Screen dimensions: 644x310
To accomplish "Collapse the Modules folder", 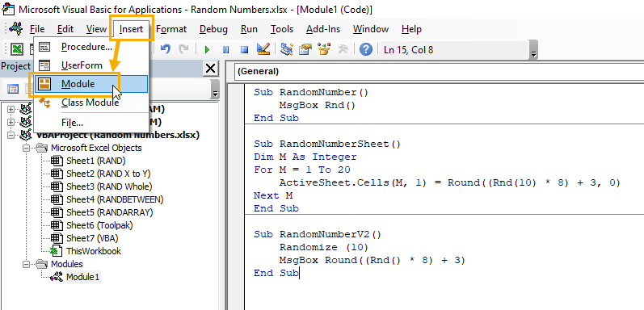I will (x=27, y=264).
